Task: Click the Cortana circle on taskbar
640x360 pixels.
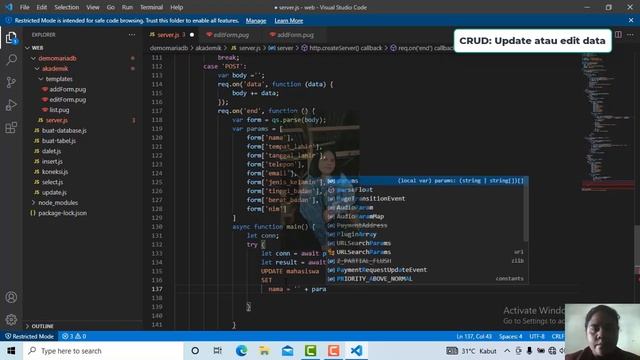Action: pos(195,351)
